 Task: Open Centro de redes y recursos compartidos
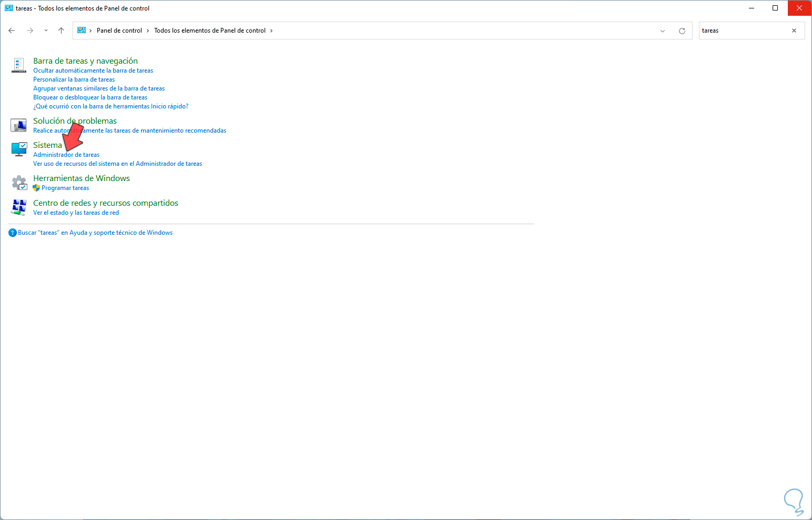coord(106,203)
